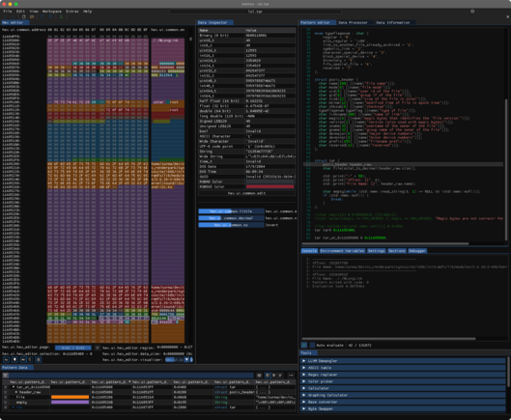Open settings via the top-right gear icon

[x=472, y=11]
